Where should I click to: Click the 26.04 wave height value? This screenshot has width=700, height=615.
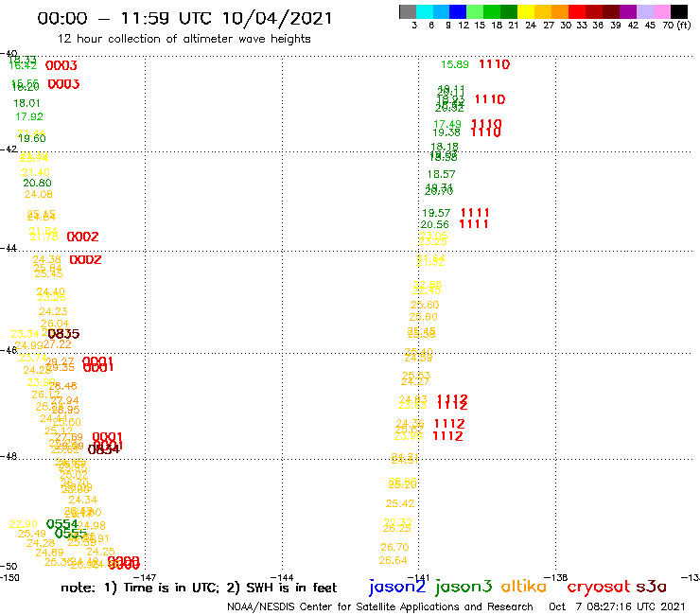click(x=55, y=324)
